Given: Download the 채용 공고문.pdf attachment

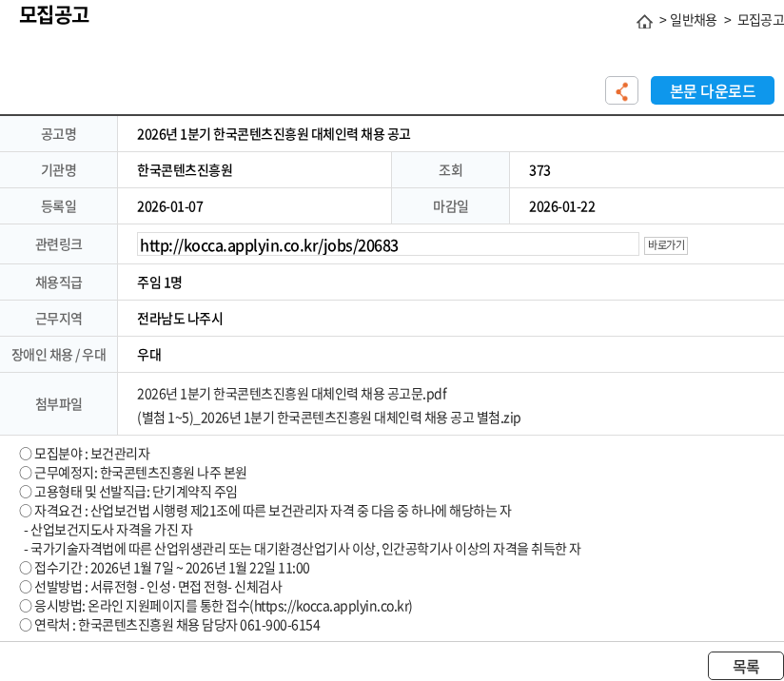Looking at the screenshot, I should (292, 394).
